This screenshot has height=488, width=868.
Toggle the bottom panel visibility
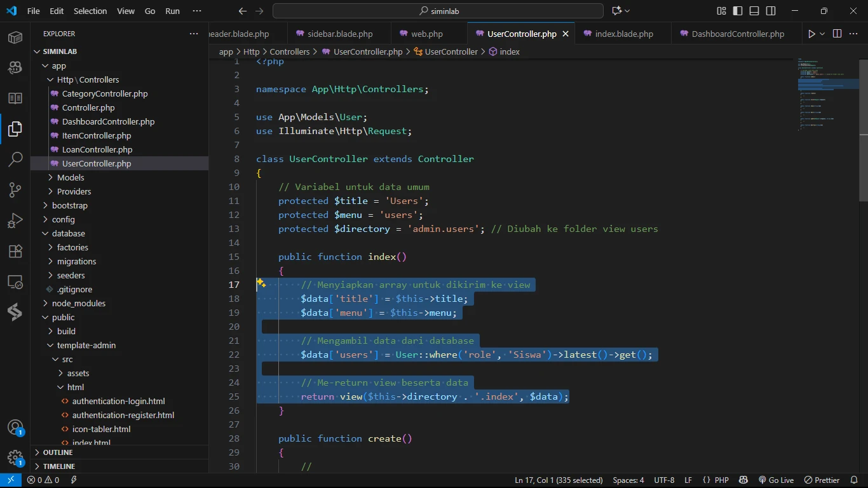pos(754,11)
